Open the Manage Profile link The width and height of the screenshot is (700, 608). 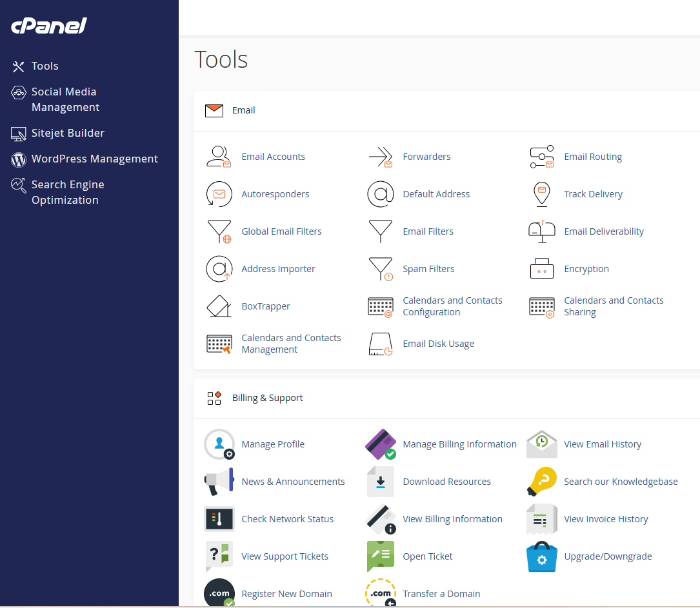click(x=273, y=444)
